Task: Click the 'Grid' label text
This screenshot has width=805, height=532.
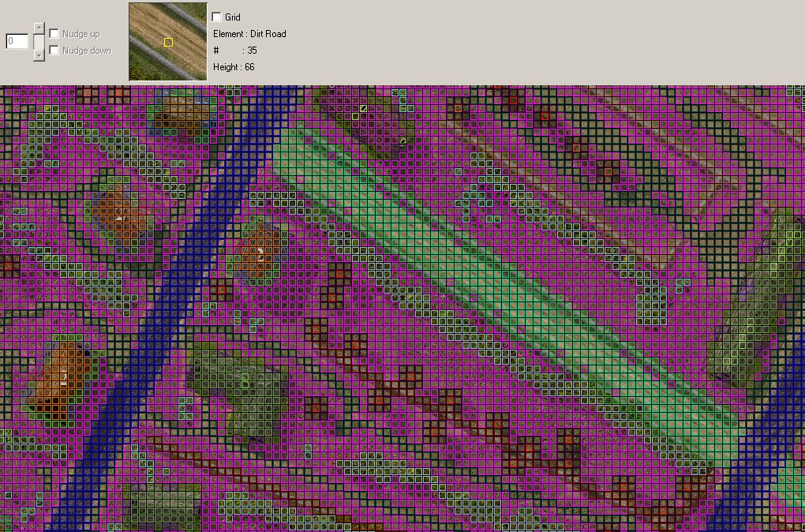Action: tap(233, 17)
